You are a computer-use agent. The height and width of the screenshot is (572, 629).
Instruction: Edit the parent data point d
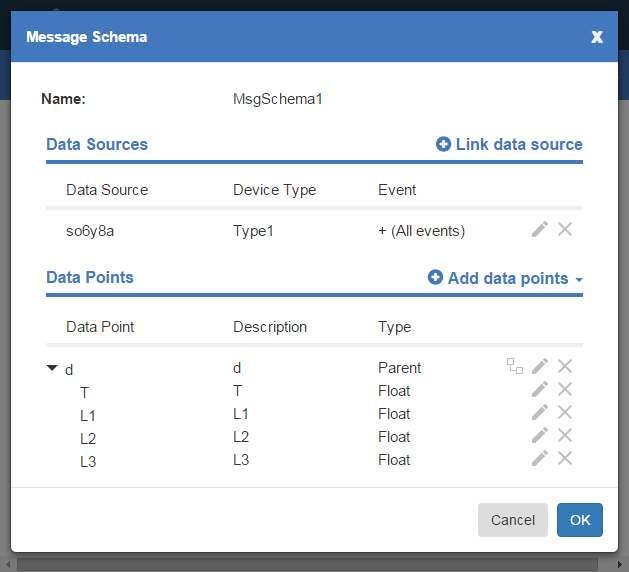tap(540, 366)
